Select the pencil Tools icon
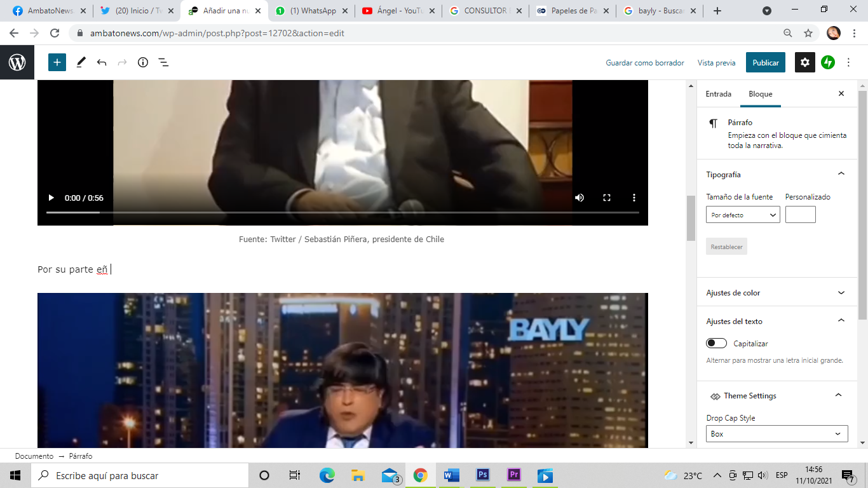 [x=81, y=62]
